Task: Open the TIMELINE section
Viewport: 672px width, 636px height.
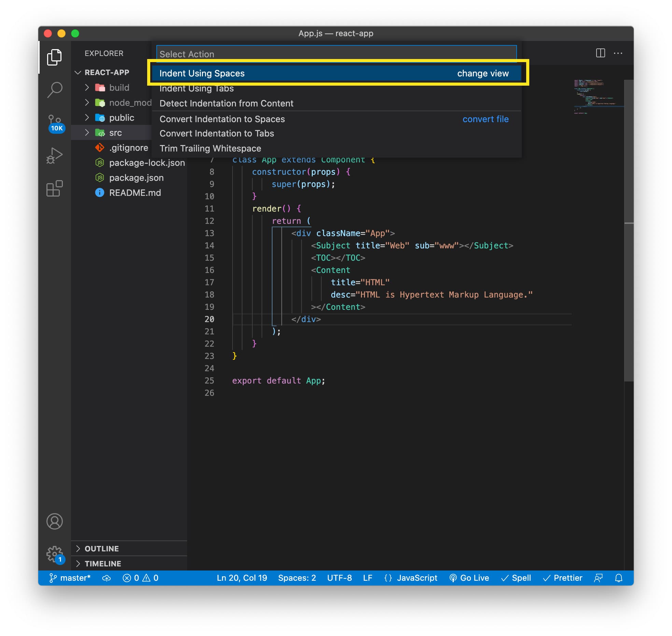Action: (x=103, y=564)
